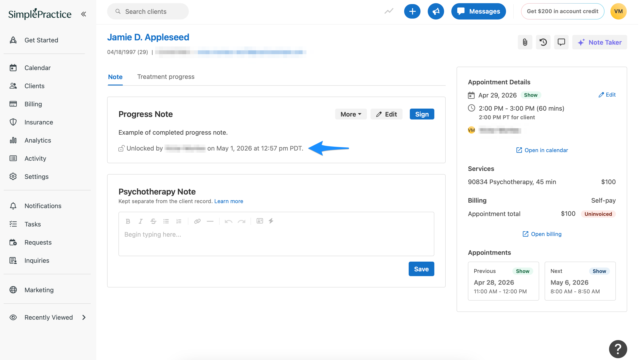Viewport: 644px width, 360px height.
Task: Open Inquiries from the sidebar
Action: 37,260
